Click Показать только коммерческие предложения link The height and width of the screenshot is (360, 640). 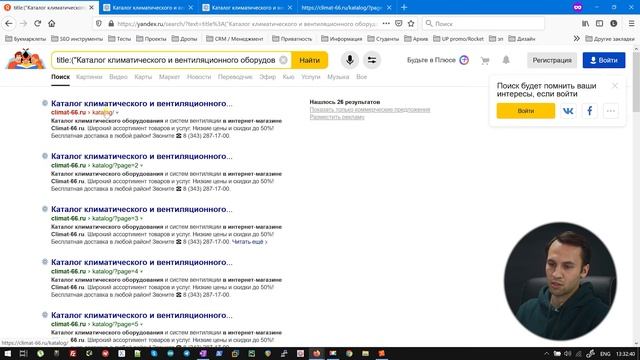click(x=370, y=109)
